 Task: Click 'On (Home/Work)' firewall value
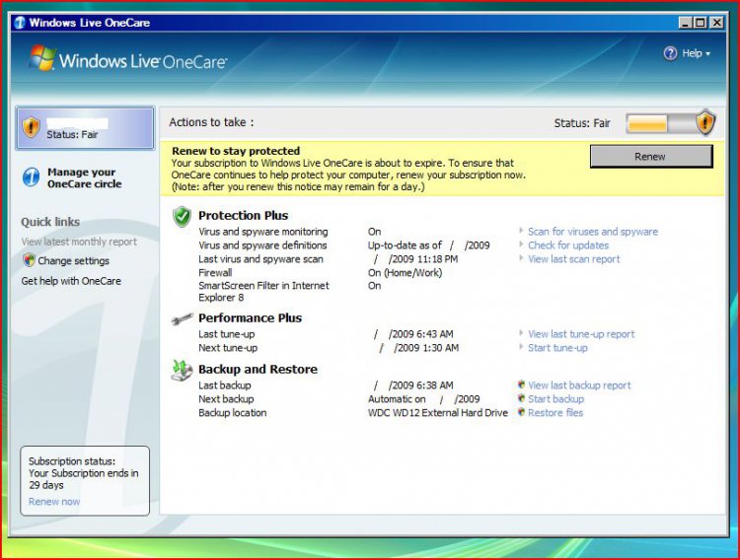point(405,273)
